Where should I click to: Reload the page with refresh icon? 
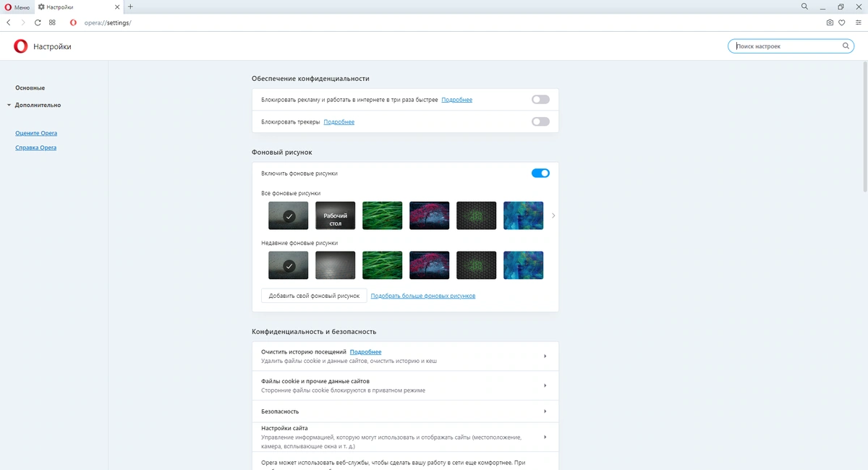pos(38,22)
